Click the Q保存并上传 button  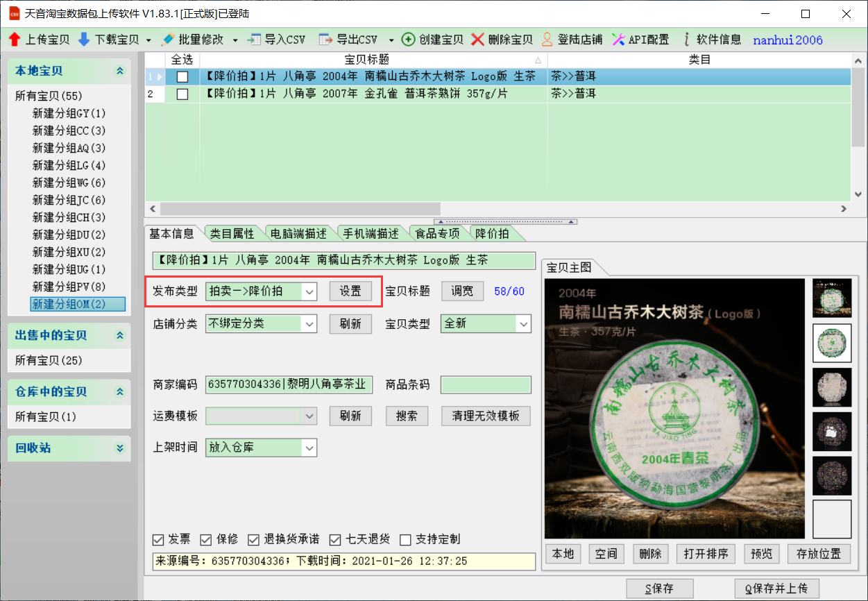(x=776, y=589)
